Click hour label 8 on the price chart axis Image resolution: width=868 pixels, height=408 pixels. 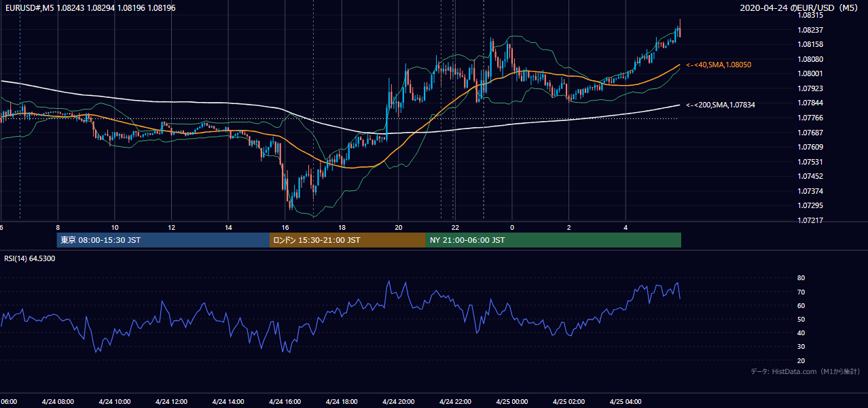(58, 227)
